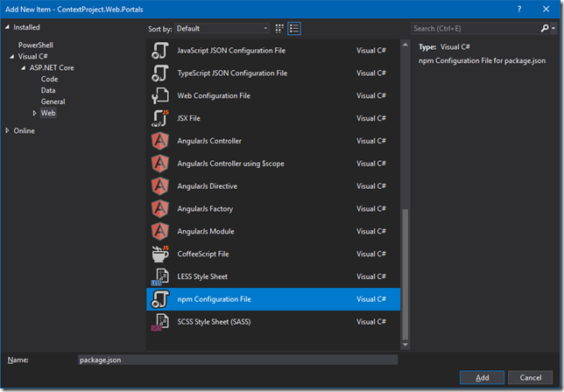Select the LESS Style Sheet icon
This screenshot has height=392, width=564.
click(x=160, y=276)
